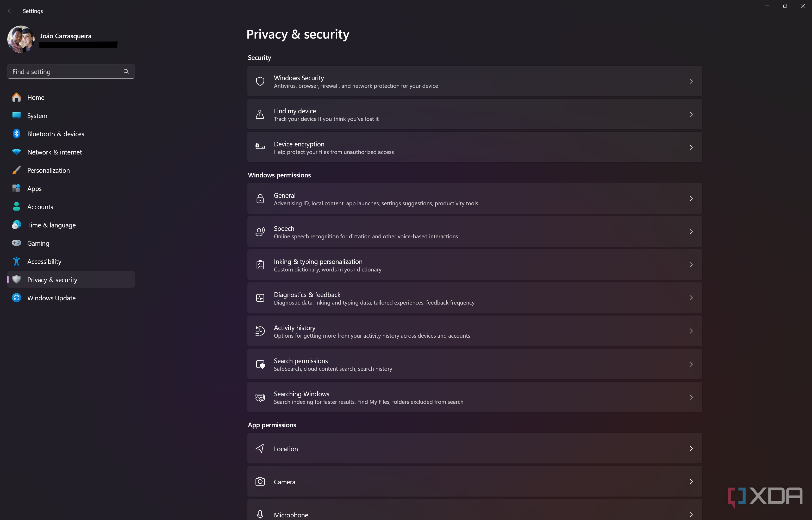The width and height of the screenshot is (812, 520).
Task: Open Activity history title
Action: tap(294, 327)
